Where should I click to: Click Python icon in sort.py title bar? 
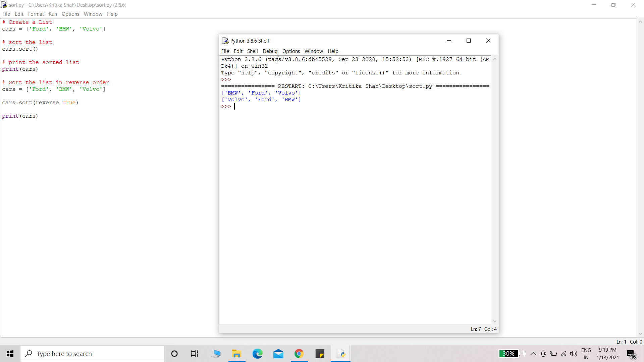[4, 5]
